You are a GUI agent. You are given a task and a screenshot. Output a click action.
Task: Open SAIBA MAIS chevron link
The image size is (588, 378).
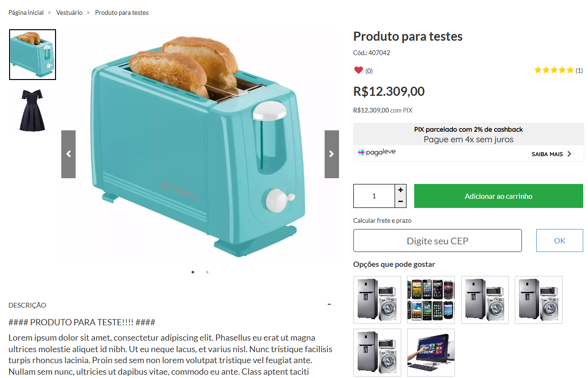[552, 154]
